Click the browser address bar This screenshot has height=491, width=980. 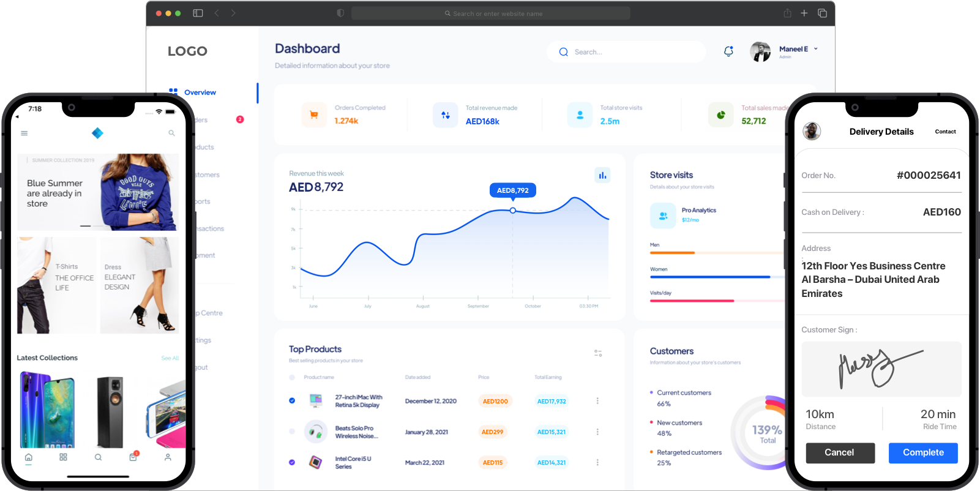click(x=491, y=13)
